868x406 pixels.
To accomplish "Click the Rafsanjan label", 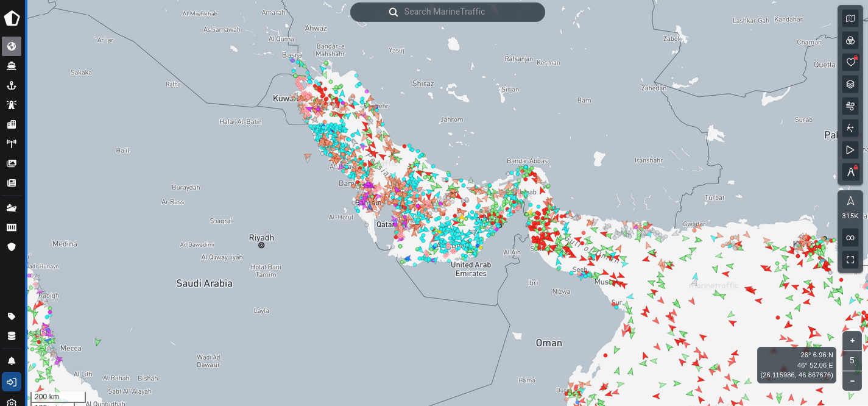I will [x=519, y=59].
